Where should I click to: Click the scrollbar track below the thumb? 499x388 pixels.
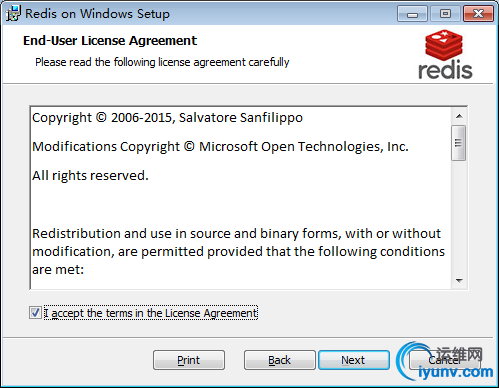click(x=459, y=217)
